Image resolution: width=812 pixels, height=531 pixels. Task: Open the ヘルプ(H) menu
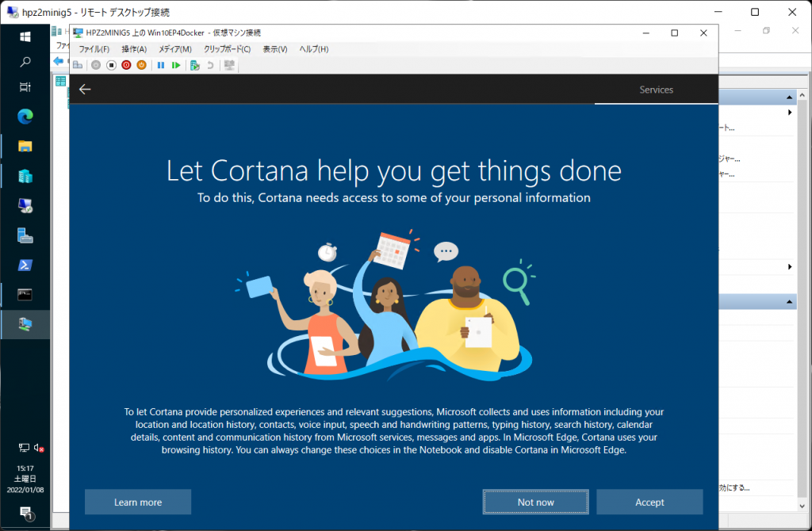click(314, 49)
